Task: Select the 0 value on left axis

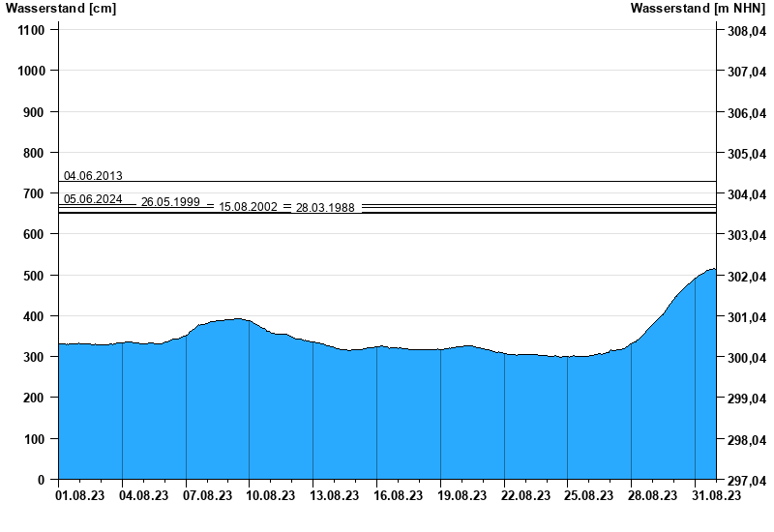Action: point(42,480)
